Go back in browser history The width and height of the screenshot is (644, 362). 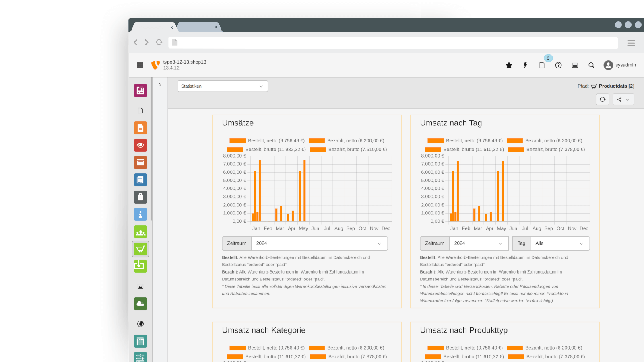coord(136,42)
